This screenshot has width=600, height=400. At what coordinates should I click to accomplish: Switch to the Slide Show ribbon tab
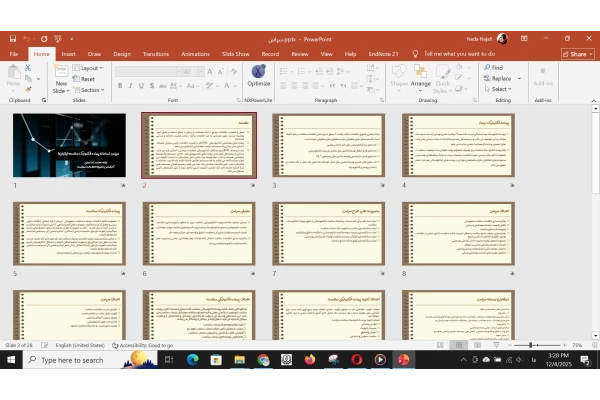pyautogui.click(x=235, y=54)
